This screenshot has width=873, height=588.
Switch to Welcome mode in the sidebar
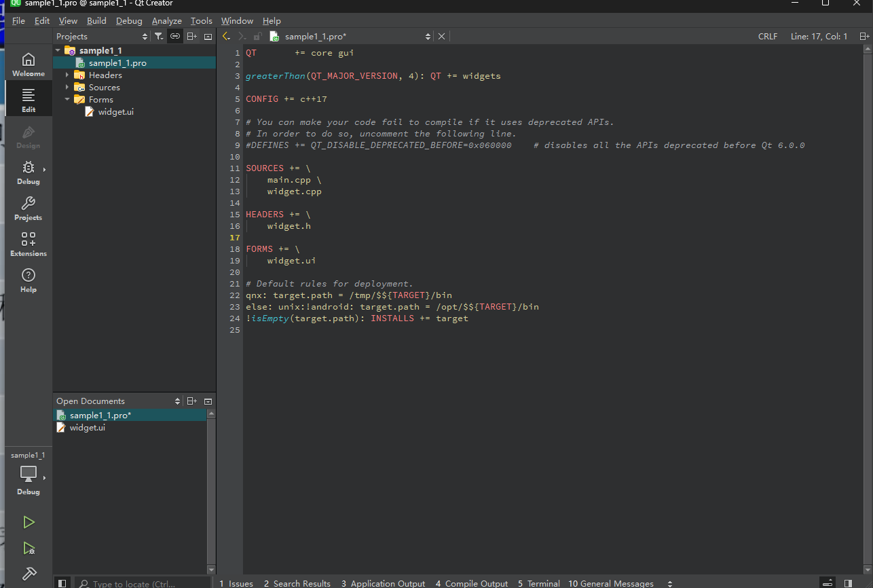pyautogui.click(x=29, y=65)
